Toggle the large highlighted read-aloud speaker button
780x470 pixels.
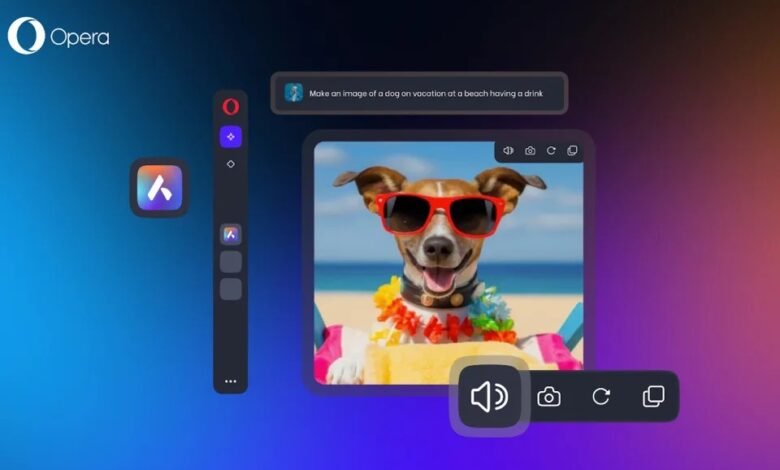tap(489, 397)
